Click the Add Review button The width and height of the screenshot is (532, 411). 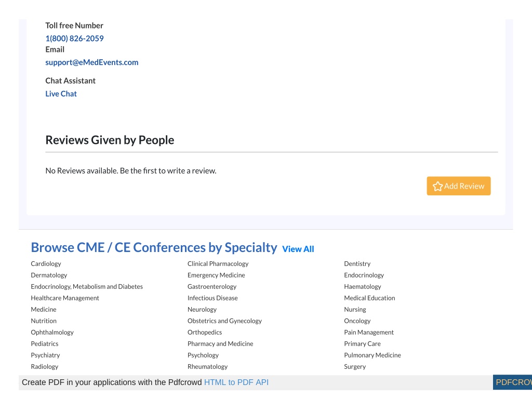pyautogui.click(x=458, y=186)
